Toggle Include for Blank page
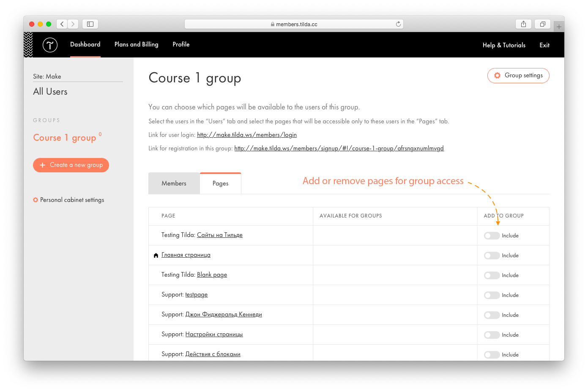Viewport: 588px width, 392px height. 492,275
